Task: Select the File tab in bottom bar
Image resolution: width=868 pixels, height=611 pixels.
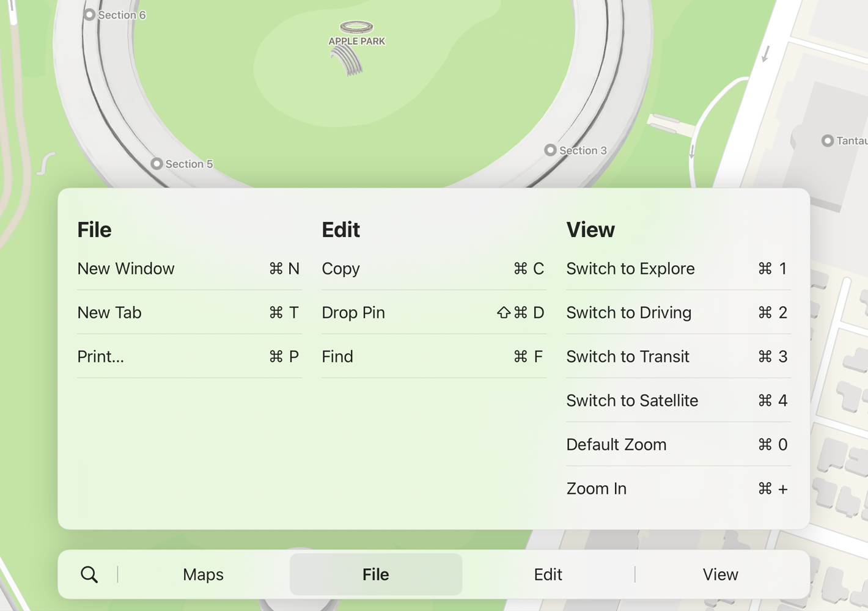Action: pyautogui.click(x=375, y=574)
